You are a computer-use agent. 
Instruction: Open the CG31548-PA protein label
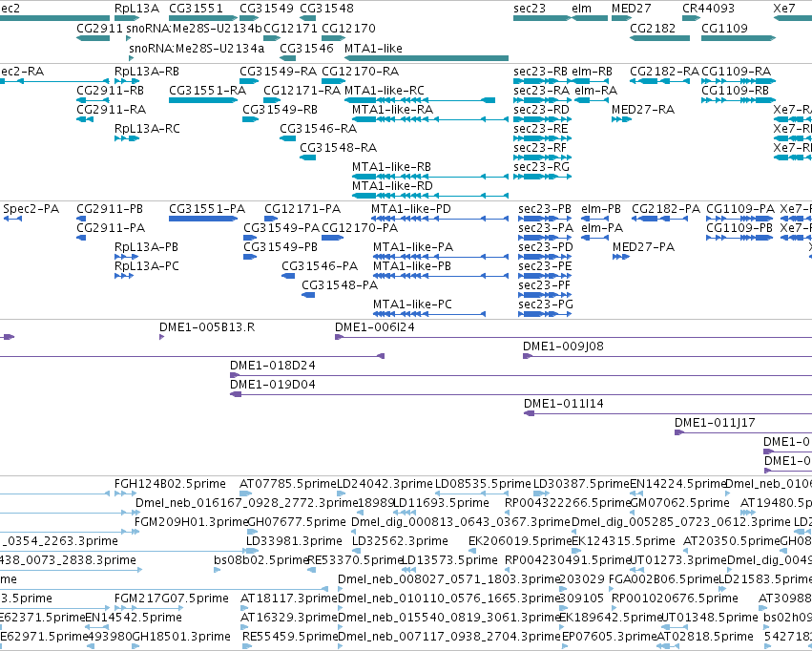click(340, 284)
